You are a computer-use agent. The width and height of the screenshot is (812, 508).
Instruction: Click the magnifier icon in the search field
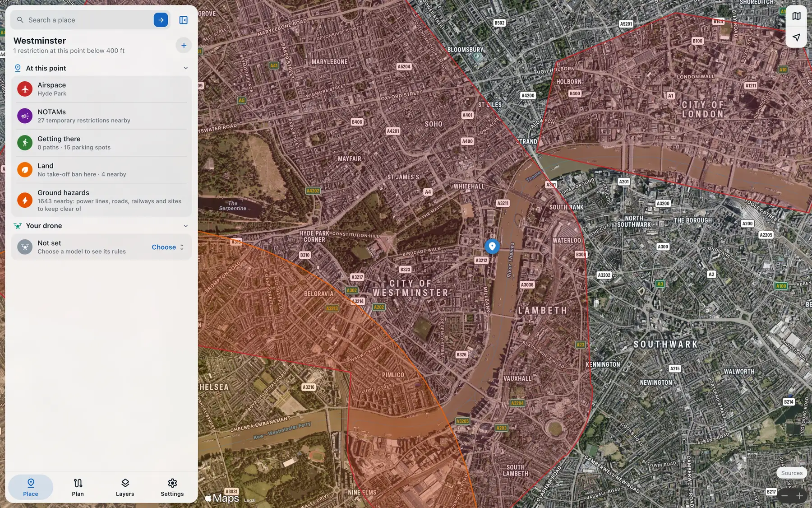pos(20,20)
